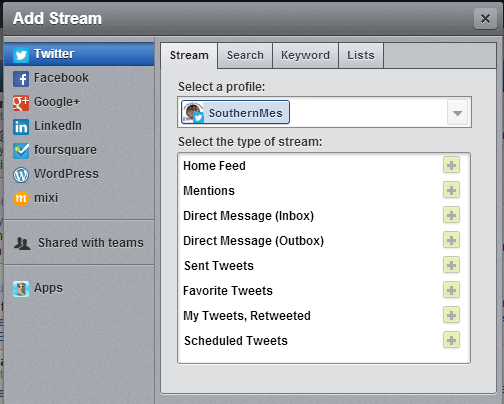Click the Home Feed stream label

coord(214,166)
